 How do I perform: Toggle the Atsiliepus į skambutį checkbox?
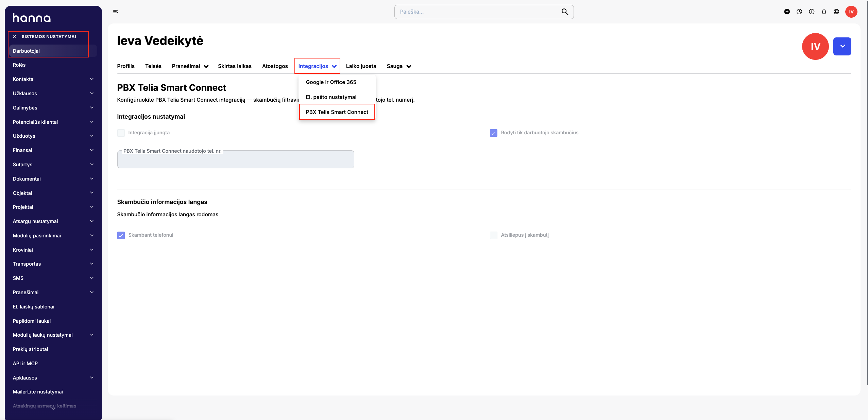[x=494, y=235]
